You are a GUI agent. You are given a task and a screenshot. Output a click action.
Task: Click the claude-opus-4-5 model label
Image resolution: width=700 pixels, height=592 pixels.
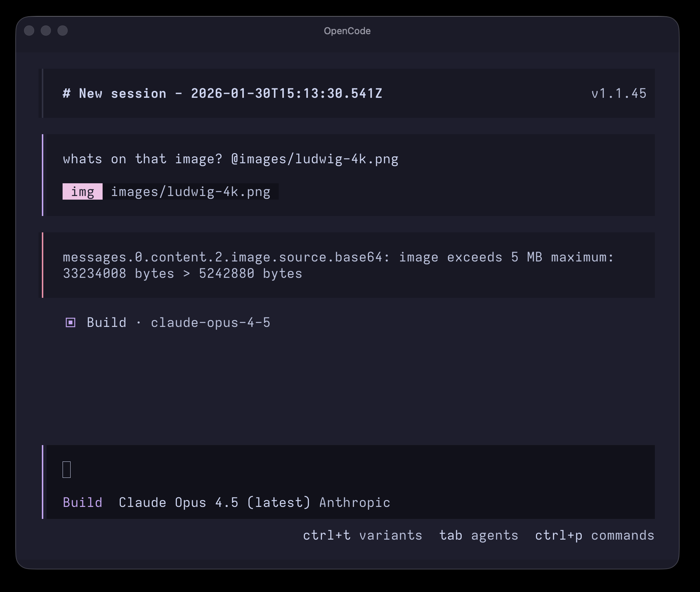(211, 323)
